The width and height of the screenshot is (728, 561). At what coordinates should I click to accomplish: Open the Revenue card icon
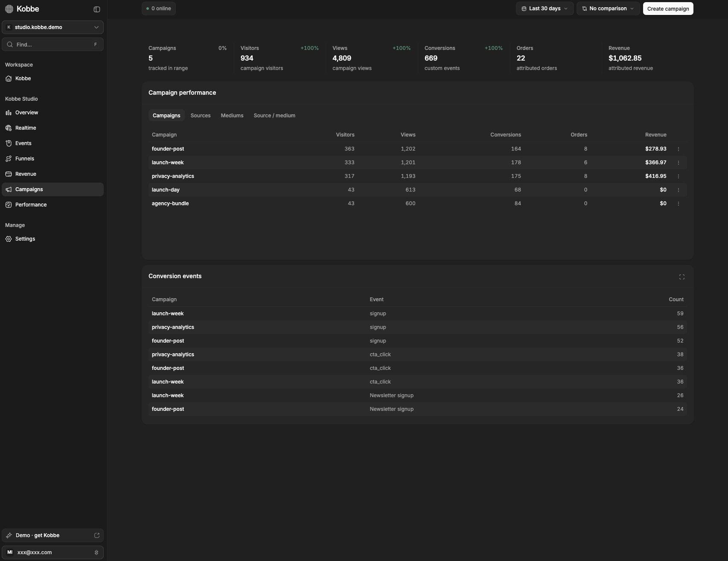coord(9,174)
